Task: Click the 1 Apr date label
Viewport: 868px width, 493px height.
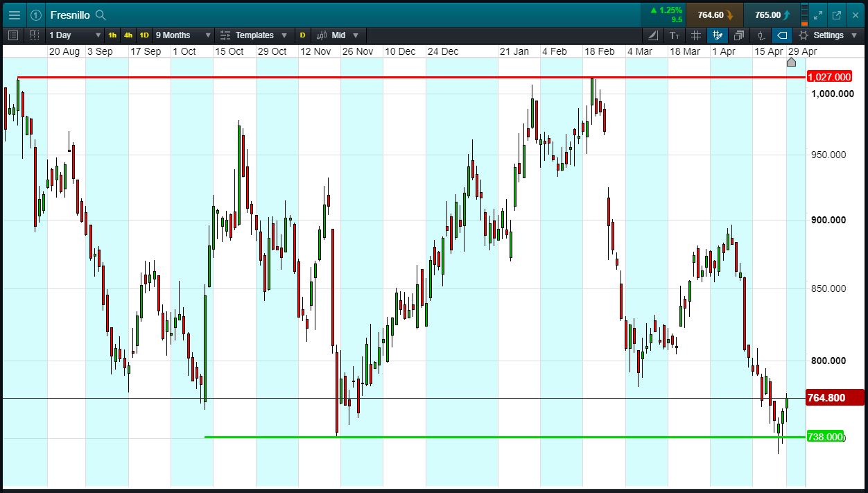Action: click(724, 51)
